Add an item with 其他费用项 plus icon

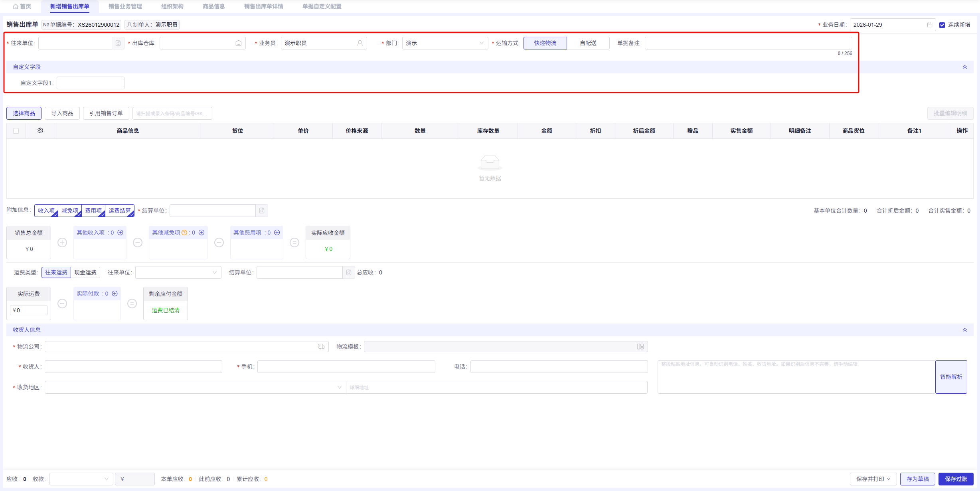point(277,233)
